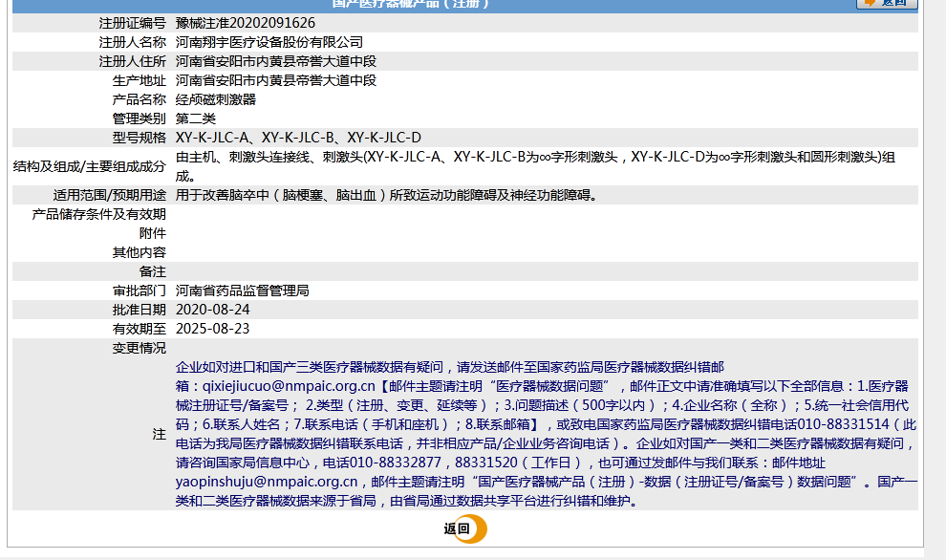Select registration number 豫械注准20202091626
The image size is (946, 560).
pos(245,23)
